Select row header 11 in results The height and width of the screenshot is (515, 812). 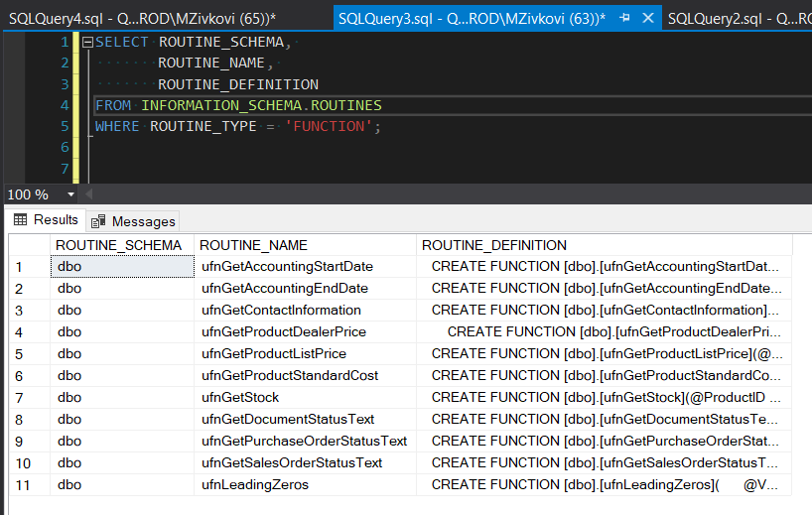click(x=30, y=485)
